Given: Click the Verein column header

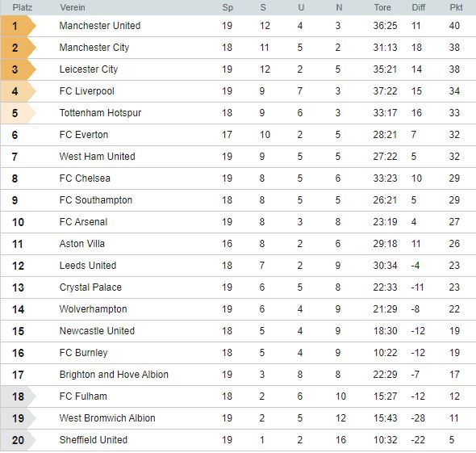Looking at the screenshot, I should click(x=73, y=7).
